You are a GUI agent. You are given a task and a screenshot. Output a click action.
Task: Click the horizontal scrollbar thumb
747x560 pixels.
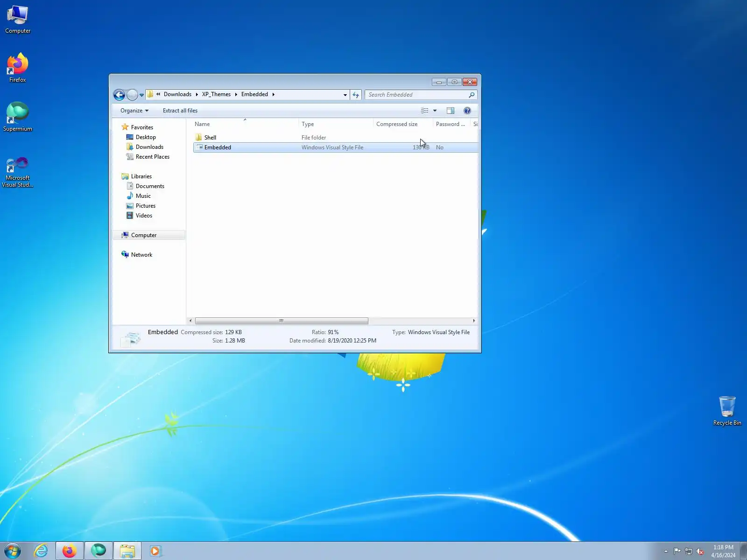pyautogui.click(x=282, y=321)
